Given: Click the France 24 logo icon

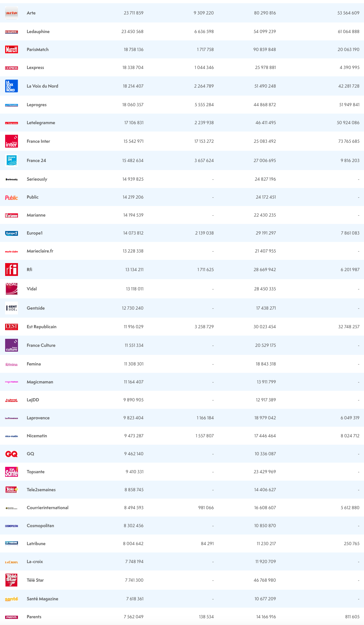Looking at the screenshot, I should [x=12, y=160].
